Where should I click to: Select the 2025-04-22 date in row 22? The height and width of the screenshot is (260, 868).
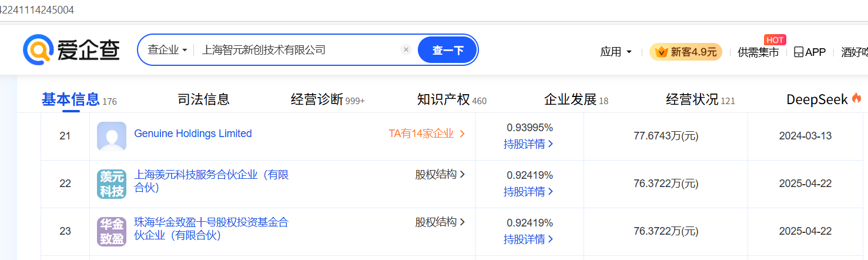[805, 184]
